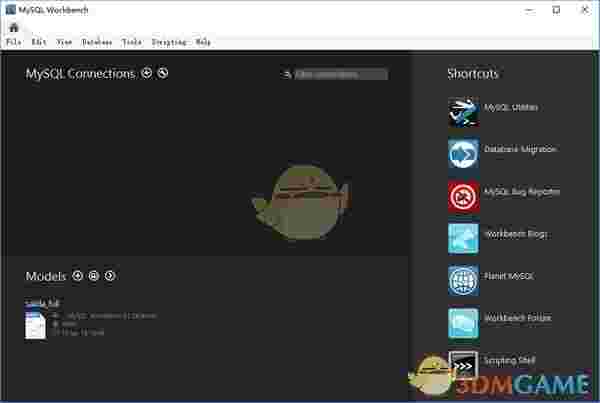Image resolution: width=600 pixels, height=403 pixels.
Task: Open the Models more-options arrow icon
Action: pyautogui.click(x=110, y=276)
